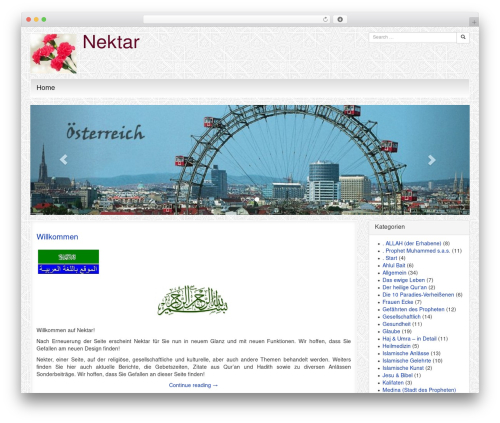Screen dimensions: 500x423
Task: Open Islamische Anlässe category
Action: [406, 353]
